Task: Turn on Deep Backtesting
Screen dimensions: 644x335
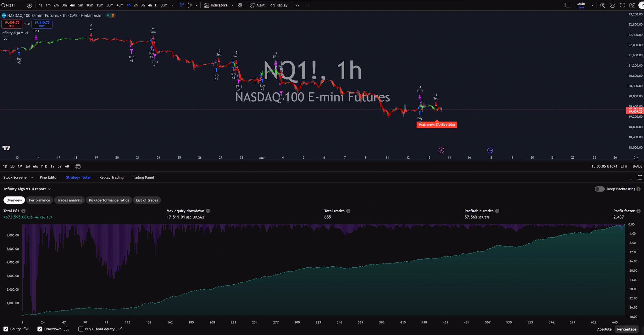Action: pos(599,189)
